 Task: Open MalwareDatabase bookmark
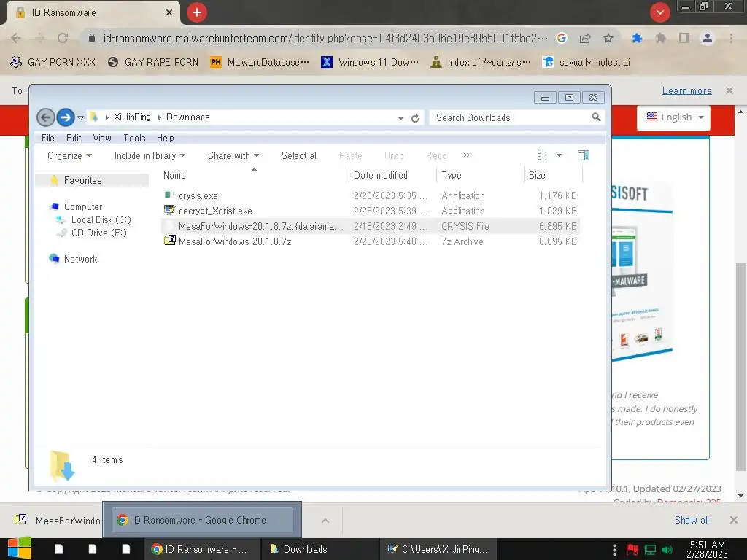[260, 63]
